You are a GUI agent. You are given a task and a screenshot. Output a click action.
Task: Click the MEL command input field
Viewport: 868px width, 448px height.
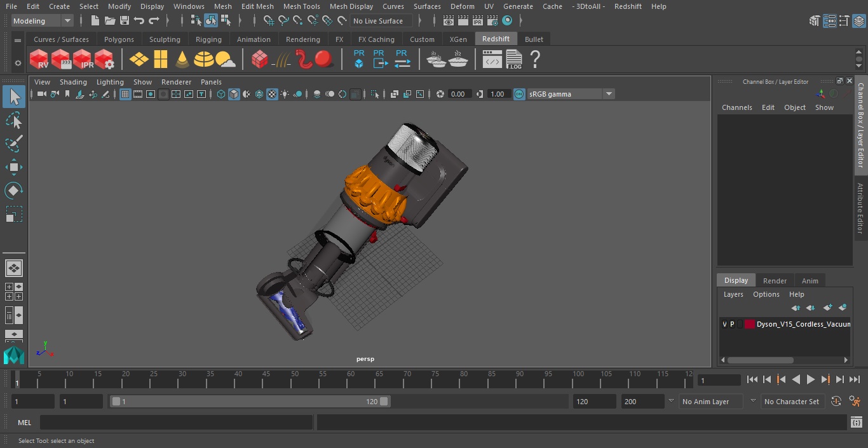point(177,423)
